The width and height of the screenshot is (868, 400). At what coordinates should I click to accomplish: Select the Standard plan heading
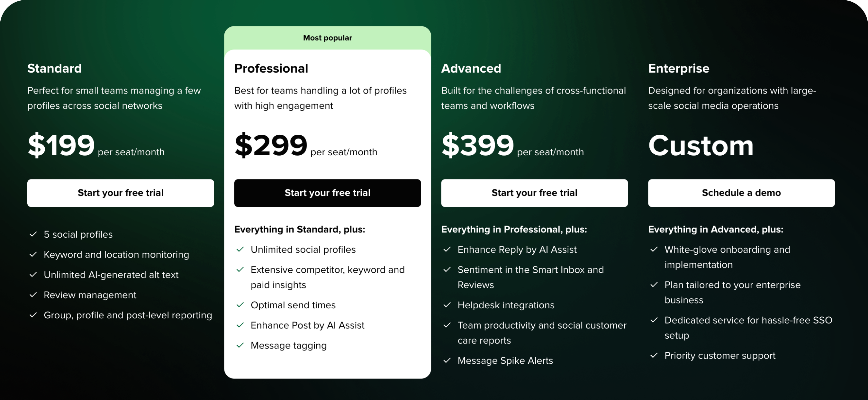point(54,68)
